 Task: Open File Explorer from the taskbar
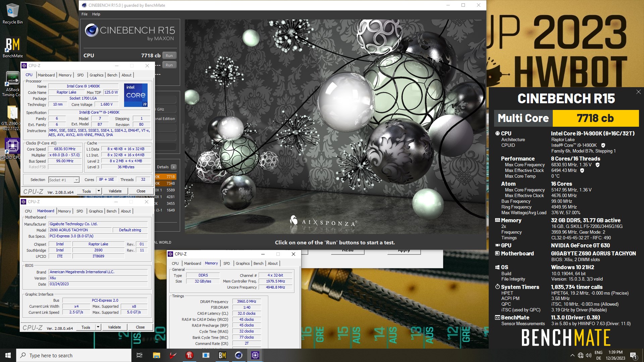tap(156, 355)
